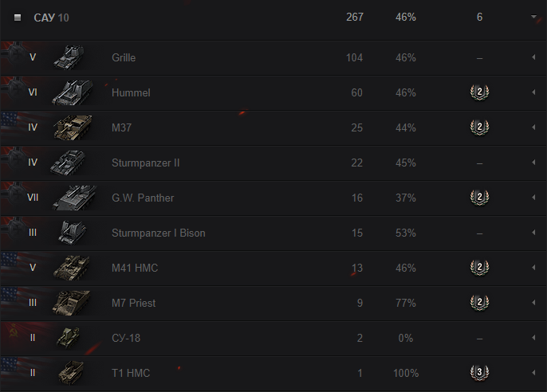Screen dimensions: 547x392
Task: Select the САУ 10 category header
Action: pyautogui.click(x=51, y=18)
